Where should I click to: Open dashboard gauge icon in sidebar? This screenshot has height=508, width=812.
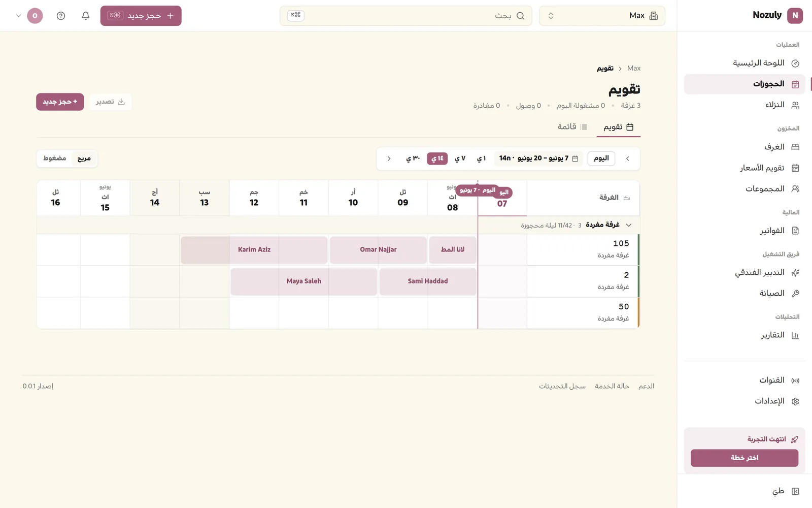pos(795,63)
